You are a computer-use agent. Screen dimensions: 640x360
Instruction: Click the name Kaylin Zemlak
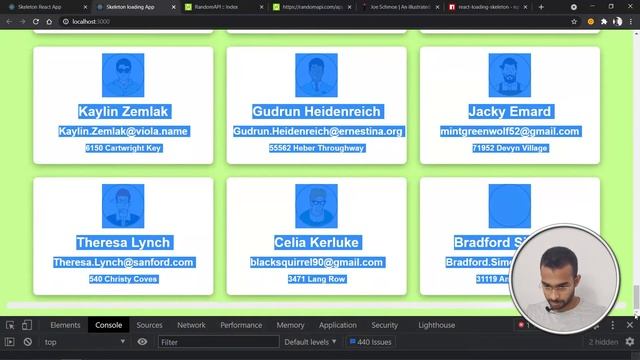(x=123, y=111)
